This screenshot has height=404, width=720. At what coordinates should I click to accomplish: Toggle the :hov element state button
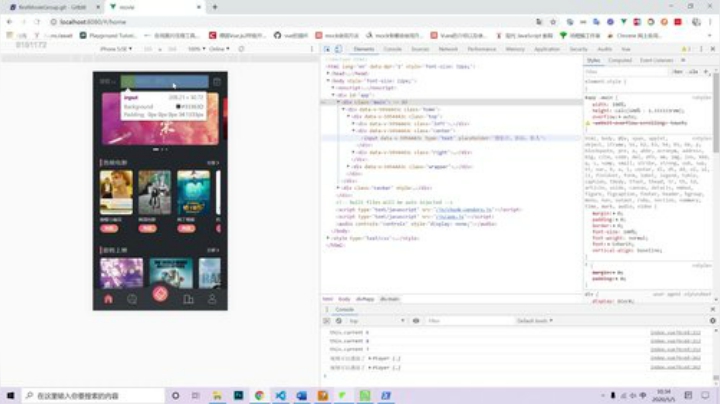(677, 72)
